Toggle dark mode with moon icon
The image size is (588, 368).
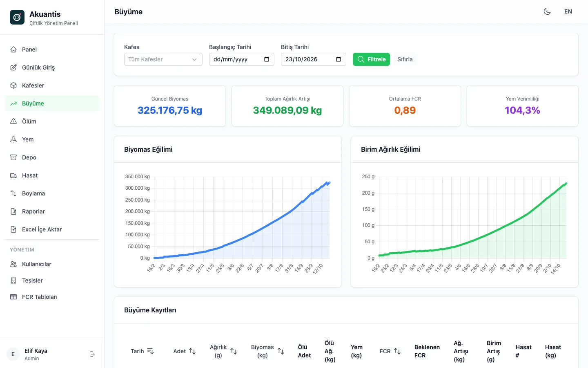click(547, 11)
